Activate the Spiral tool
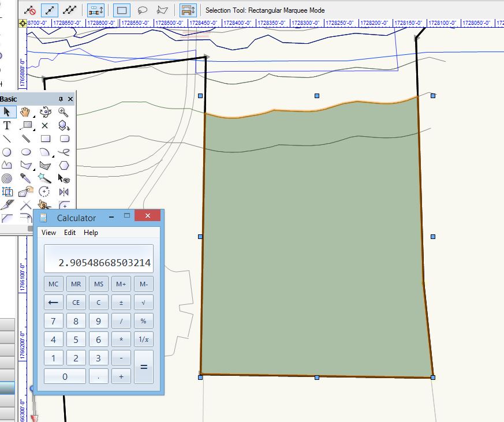Viewport: 504px width, 422px height. 7,178
